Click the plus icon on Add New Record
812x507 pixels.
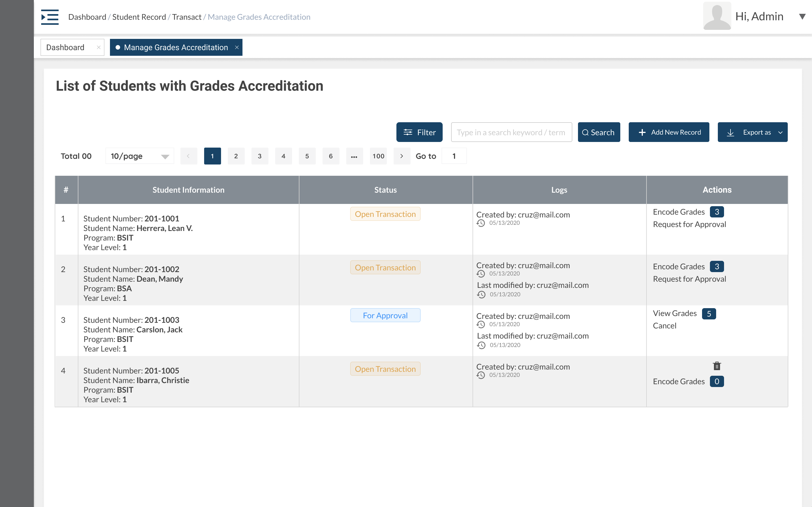click(x=643, y=132)
